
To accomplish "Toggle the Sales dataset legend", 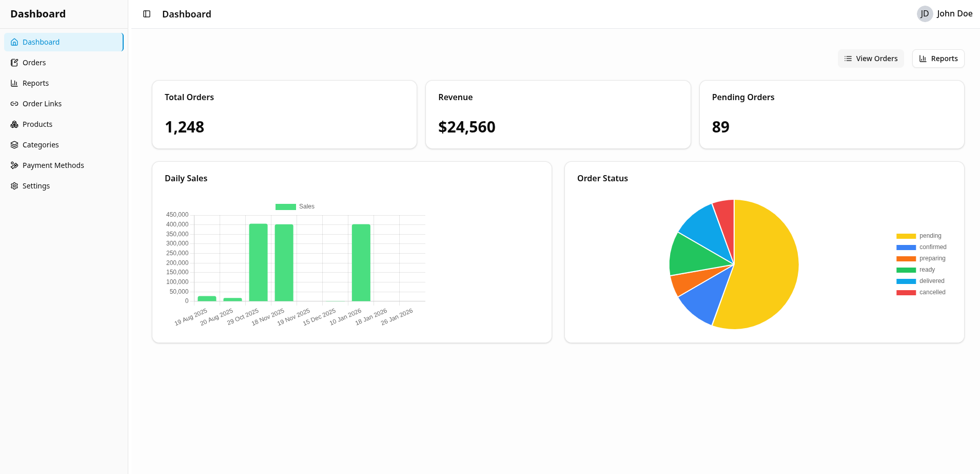I will (x=295, y=206).
